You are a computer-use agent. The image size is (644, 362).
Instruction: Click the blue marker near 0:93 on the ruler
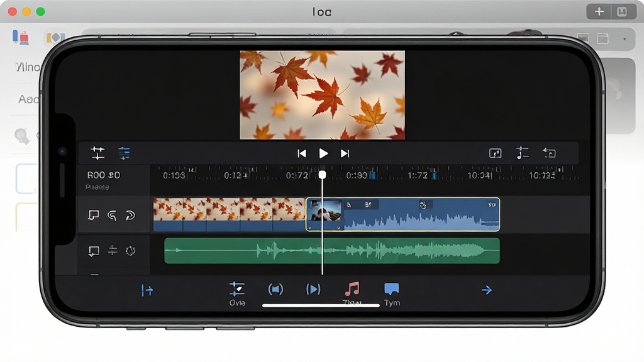pyautogui.click(x=372, y=176)
